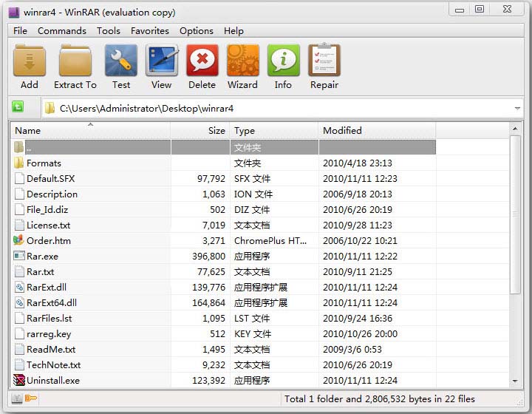The height and width of the screenshot is (414, 532).
Task: Select Rar.exe in the file list
Action: click(42, 257)
